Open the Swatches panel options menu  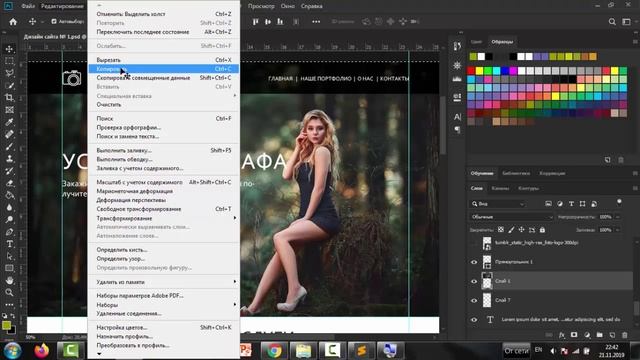(635, 42)
